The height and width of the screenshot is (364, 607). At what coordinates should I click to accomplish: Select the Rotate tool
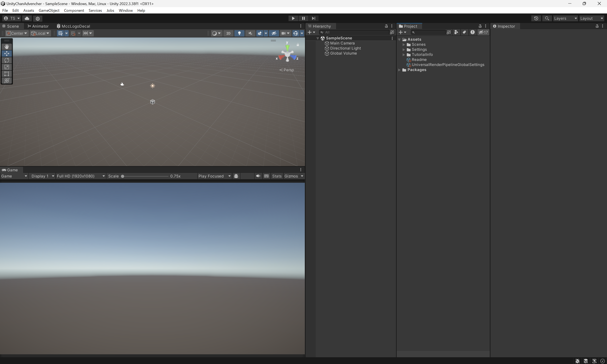click(7, 60)
